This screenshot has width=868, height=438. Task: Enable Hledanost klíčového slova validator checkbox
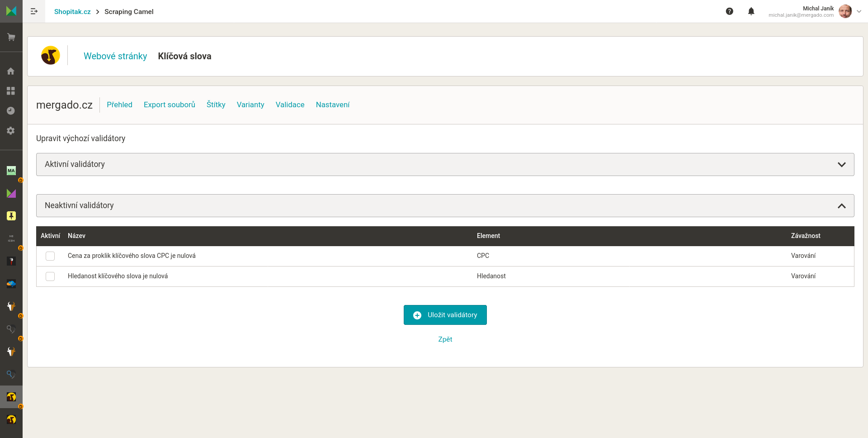point(50,276)
